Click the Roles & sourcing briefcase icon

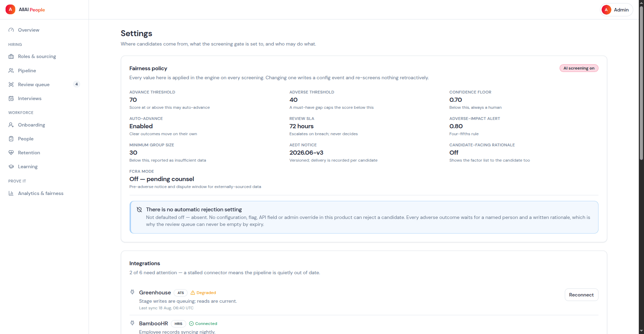11,56
